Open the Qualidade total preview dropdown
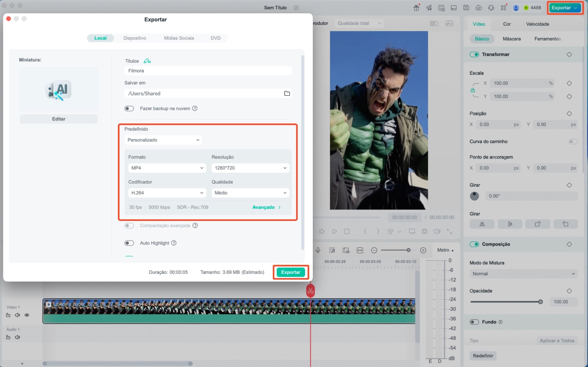Image resolution: width=588 pixels, height=367 pixels. (359, 23)
